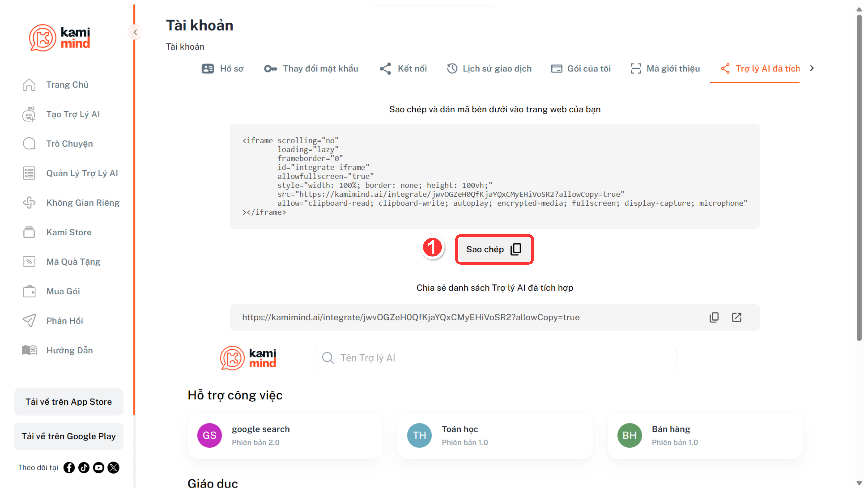Image resolution: width=868 pixels, height=492 pixels.
Task: Copy the integrate share URL icon
Action: [x=714, y=317]
